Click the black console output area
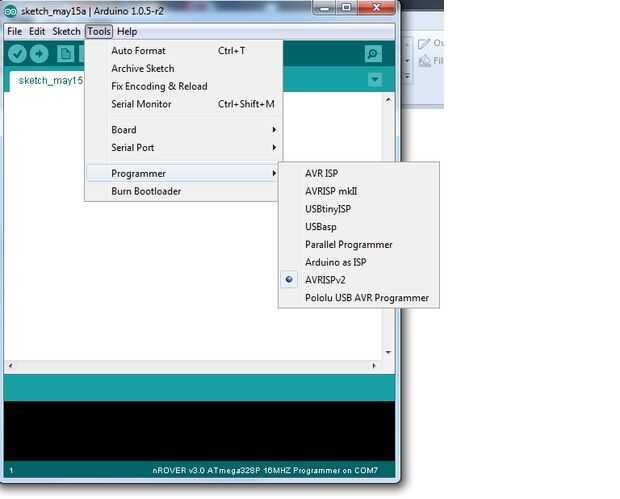The image size is (620, 499). 199,431
